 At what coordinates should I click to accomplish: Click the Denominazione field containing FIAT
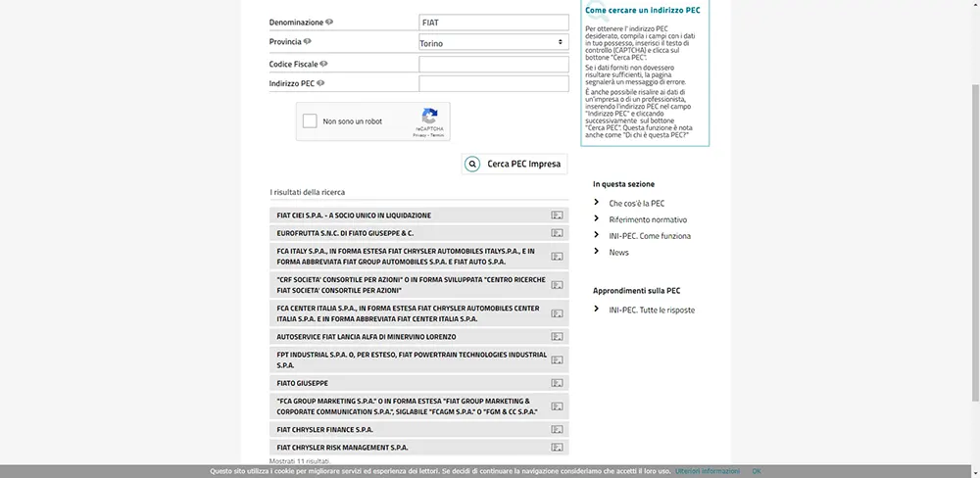(x=494, y=23)
